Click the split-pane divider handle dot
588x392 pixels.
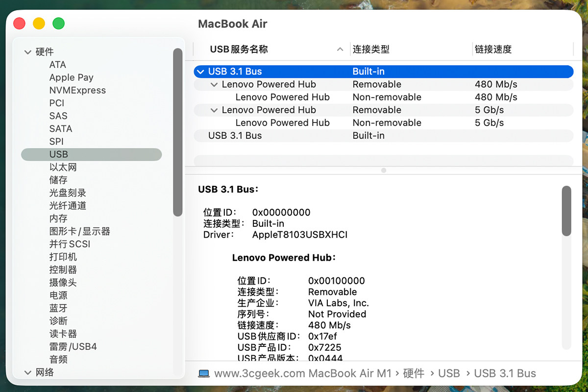[384, 171]
